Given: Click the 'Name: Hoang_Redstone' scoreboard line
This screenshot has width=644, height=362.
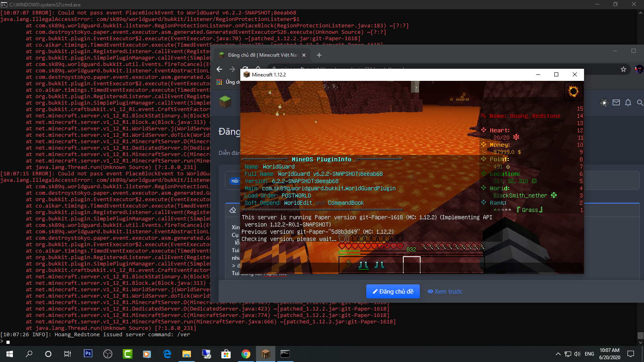Looking at the screenshot, I should [x=525, y=116].
